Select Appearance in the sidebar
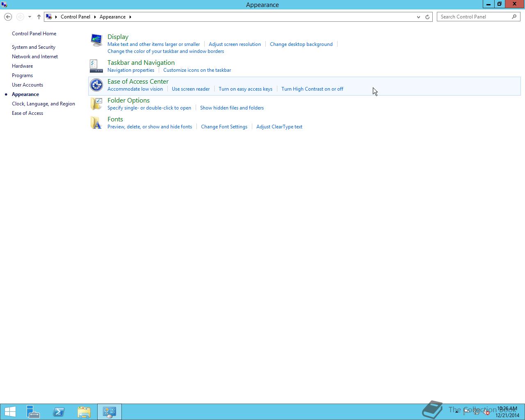Viewport: 525px width, 420px height. point(25,94)
